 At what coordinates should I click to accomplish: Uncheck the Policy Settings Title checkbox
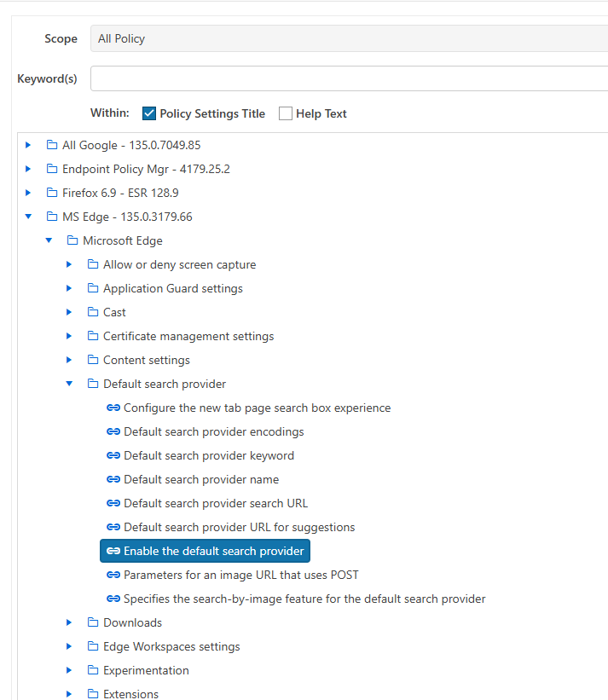[x=149, y=113]
